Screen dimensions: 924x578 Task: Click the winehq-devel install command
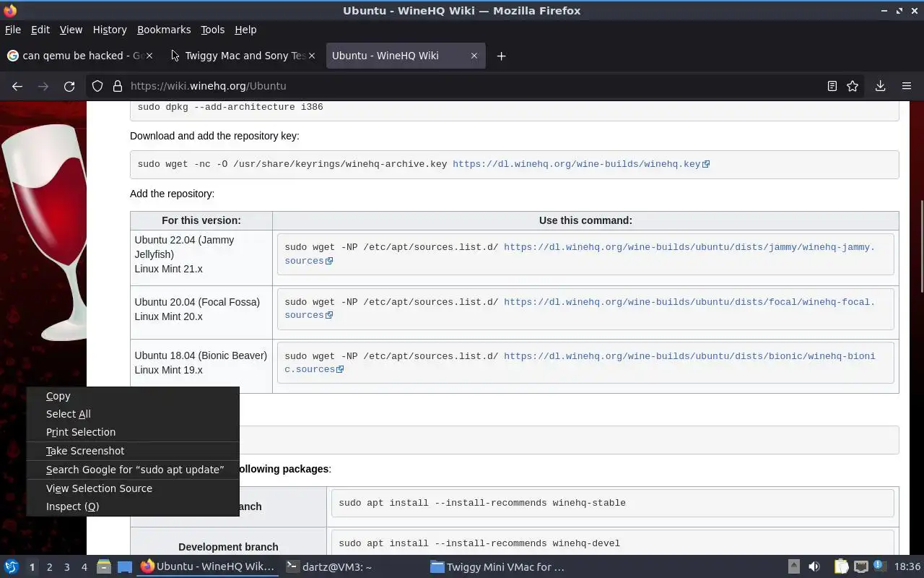[479, 543]
